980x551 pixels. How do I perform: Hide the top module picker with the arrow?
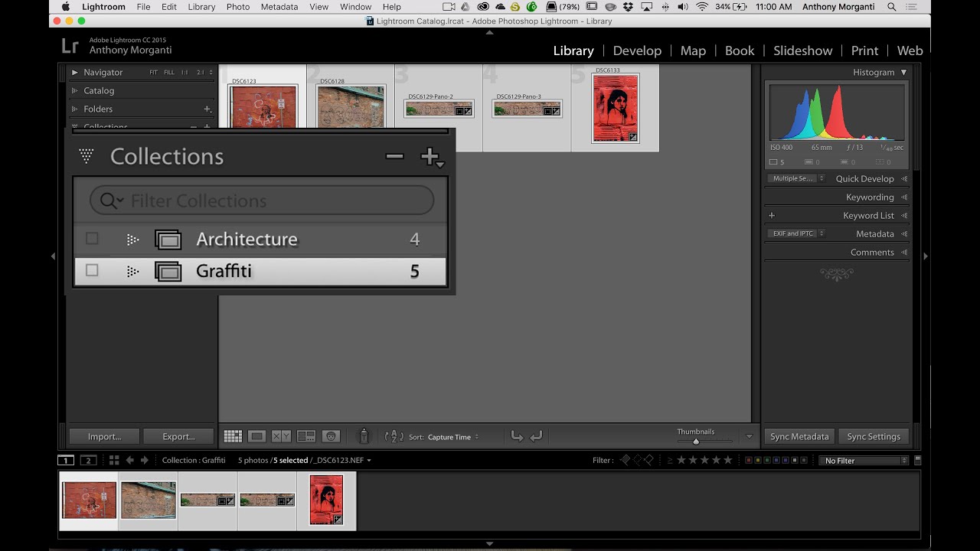[x=490, y=32]
